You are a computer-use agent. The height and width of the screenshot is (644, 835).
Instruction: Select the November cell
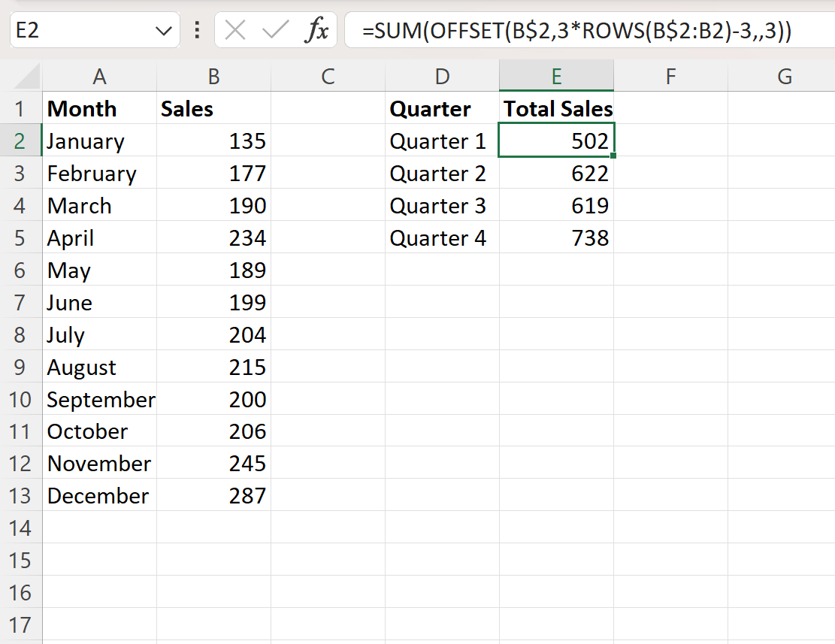99,464
